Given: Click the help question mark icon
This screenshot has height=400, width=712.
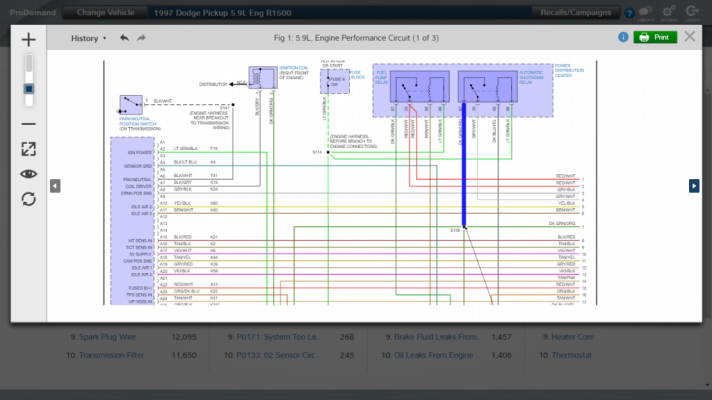Looking at the screenshot, I should tap(629, 13).
